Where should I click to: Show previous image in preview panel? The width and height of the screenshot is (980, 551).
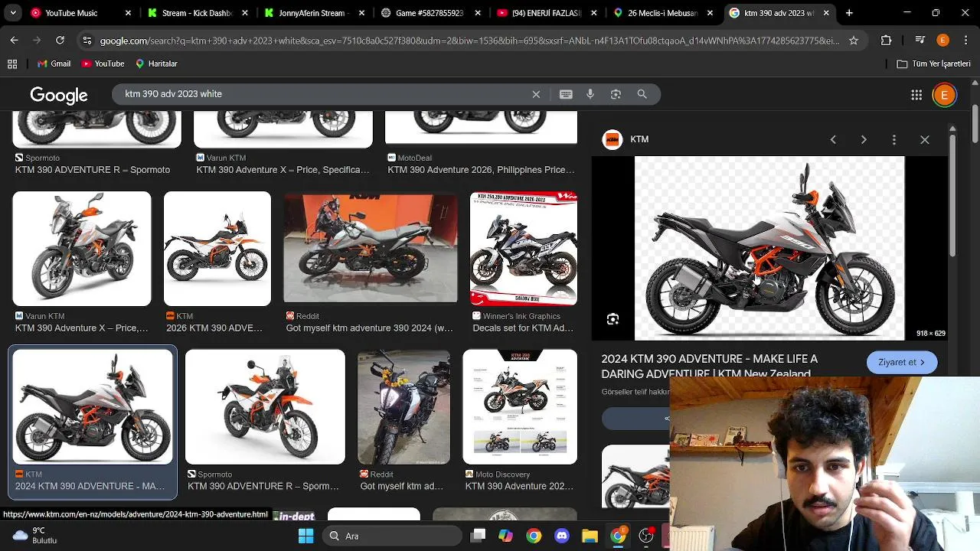(833, 140)
